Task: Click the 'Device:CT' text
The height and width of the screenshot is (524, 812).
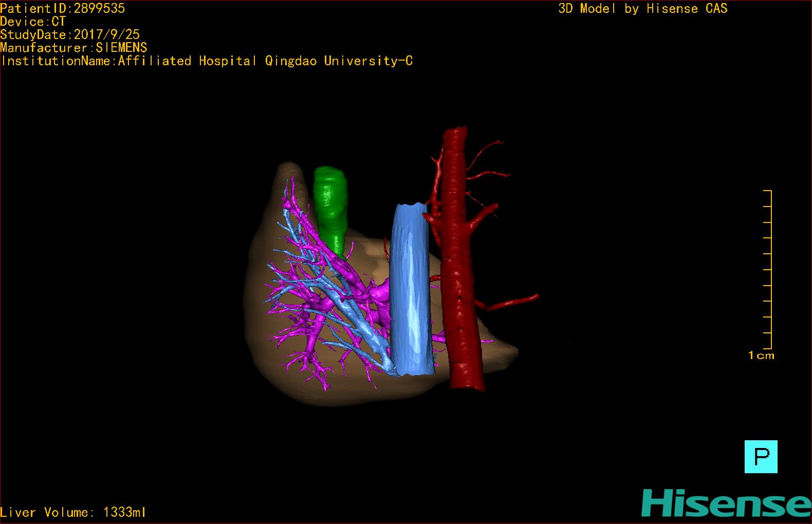Action: (33, 22)
